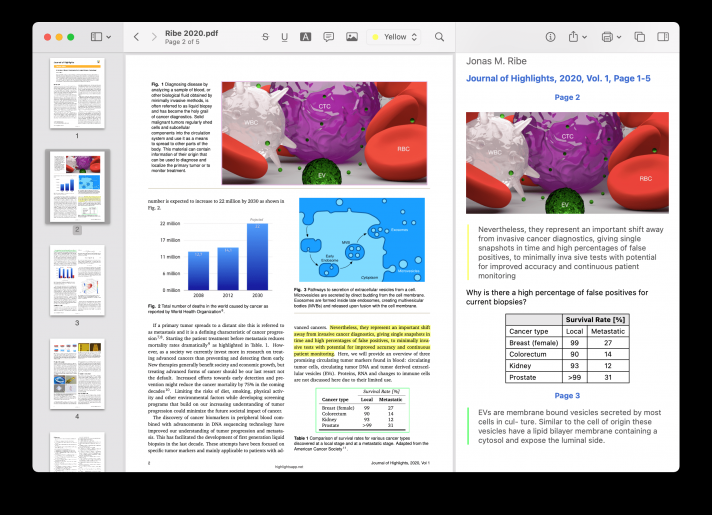Click the Breast (female) row in notes table
Viewport: 712px width, 515px height.
click(x=567, y=343)
